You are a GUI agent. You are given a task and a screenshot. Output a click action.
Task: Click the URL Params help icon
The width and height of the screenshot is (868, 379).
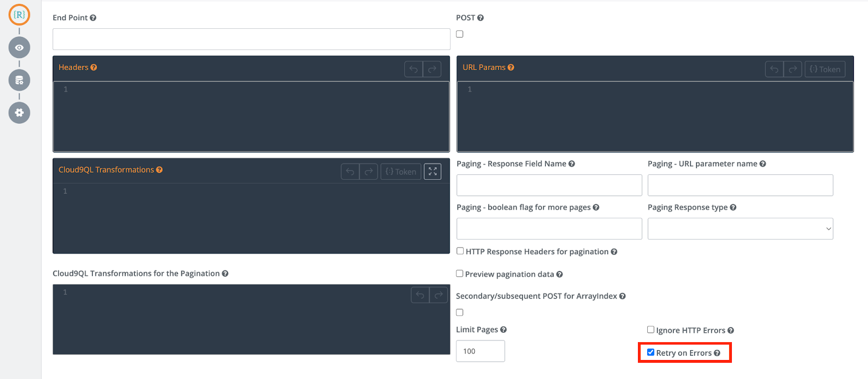point(511,67)
